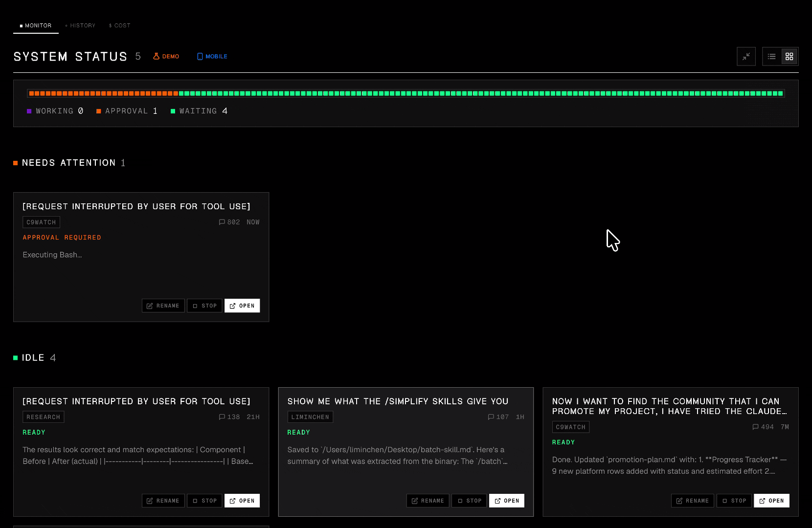Click the READY status on RESEARCH card
Image resolution: width=812 pixels, height=528 pixels.
coord(34,433)
